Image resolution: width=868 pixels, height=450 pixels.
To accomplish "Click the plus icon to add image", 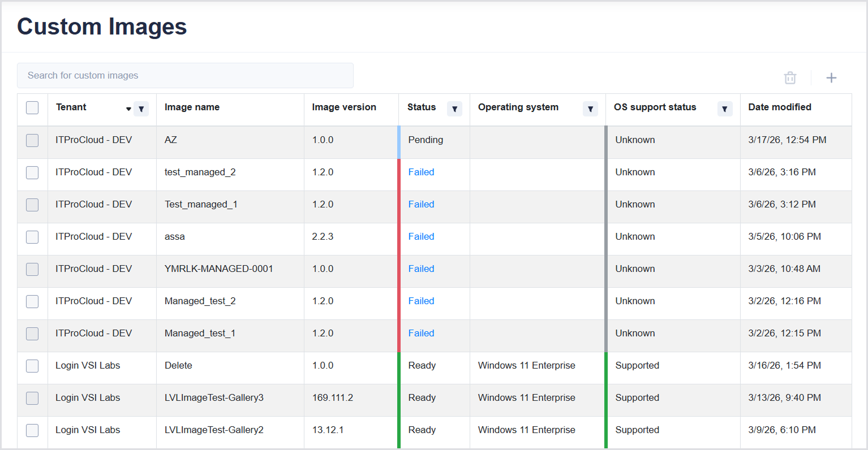I will (831, 78).
